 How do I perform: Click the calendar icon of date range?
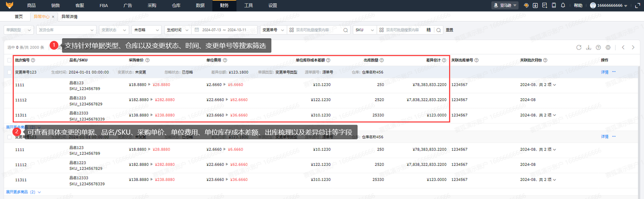tap(197, 30)
